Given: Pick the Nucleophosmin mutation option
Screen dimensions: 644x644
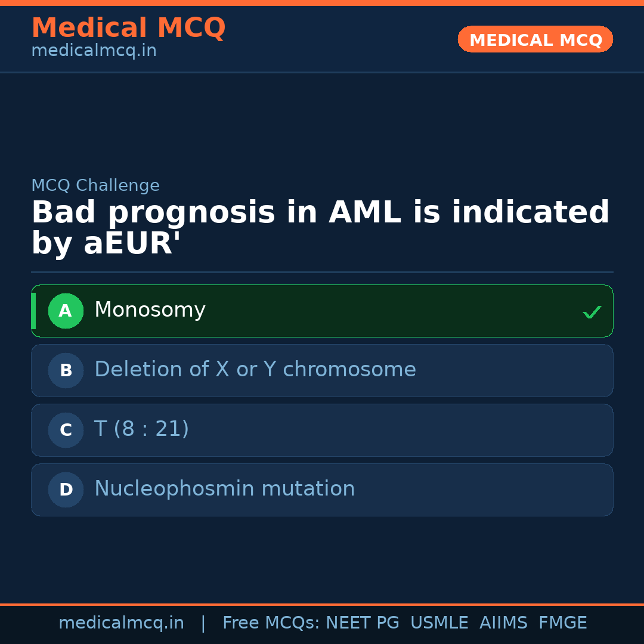Looking at the screenshot, I should click(x=224, y=489).
